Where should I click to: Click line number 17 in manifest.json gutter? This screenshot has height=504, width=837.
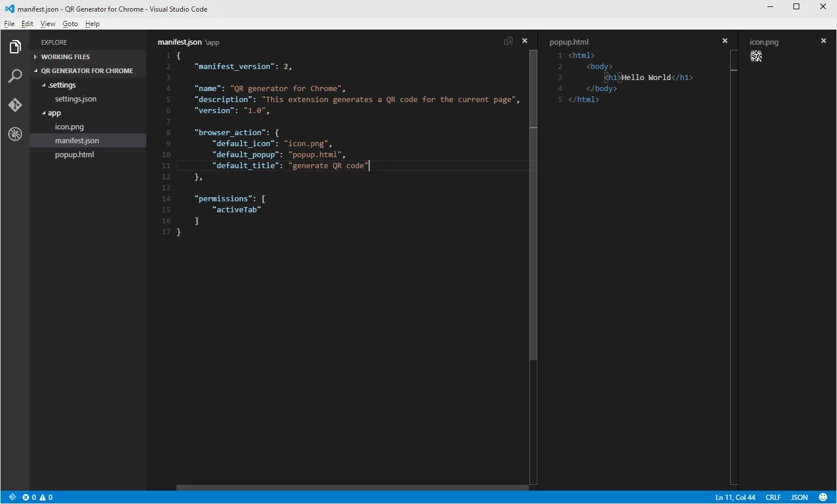click(166, 232)
